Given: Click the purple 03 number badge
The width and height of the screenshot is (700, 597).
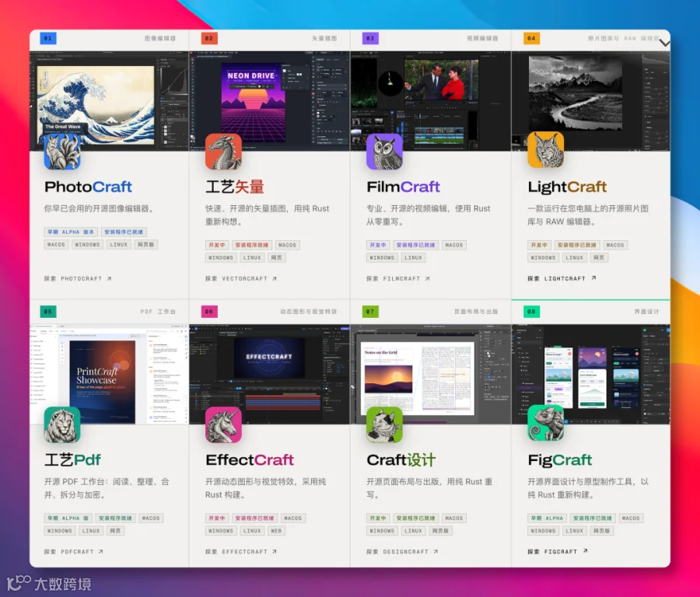Looking at the screenshot, I should click(x=370, y=38).
